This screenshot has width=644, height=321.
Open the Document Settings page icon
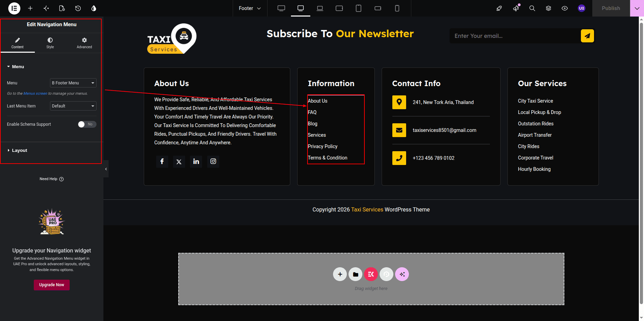pos(62,8)
